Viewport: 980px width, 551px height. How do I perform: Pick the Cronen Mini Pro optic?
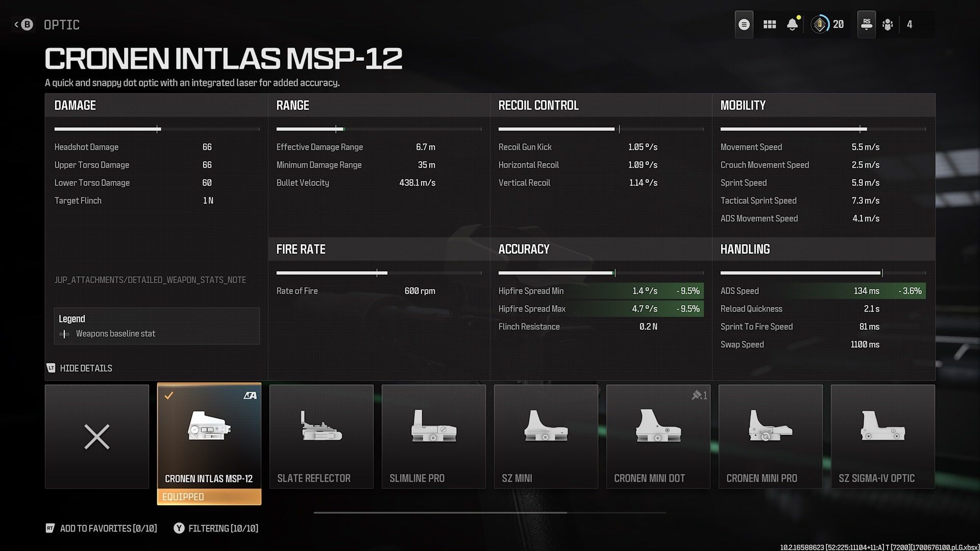(x=771, y=437)
